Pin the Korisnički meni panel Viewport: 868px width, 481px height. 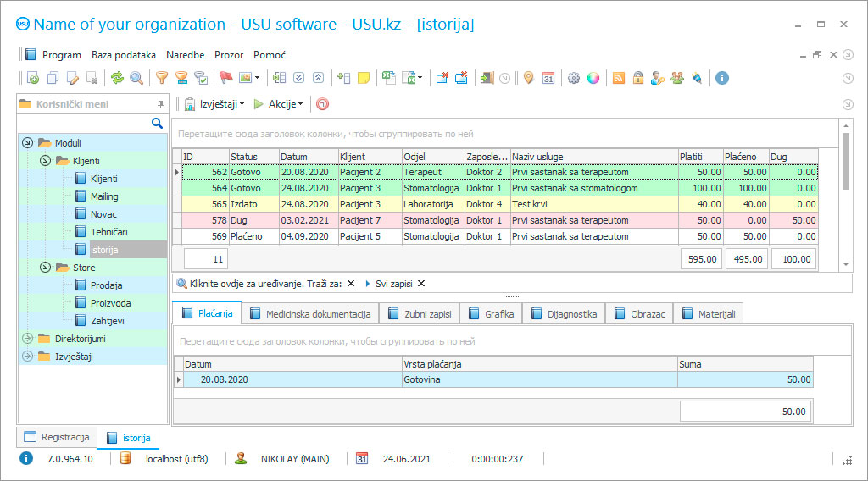click(160, 104)
